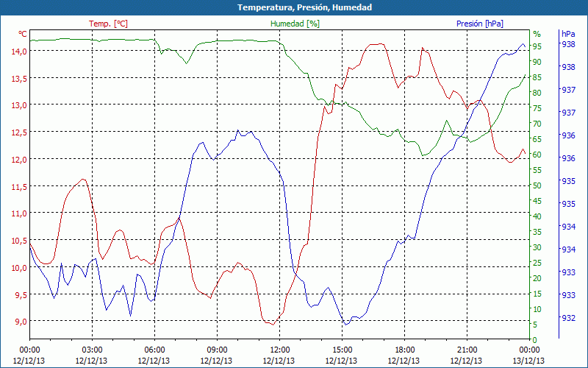588x368 pixels.
Task: Click the "12,0" temperature axis value
Action: tap(18, 159)
